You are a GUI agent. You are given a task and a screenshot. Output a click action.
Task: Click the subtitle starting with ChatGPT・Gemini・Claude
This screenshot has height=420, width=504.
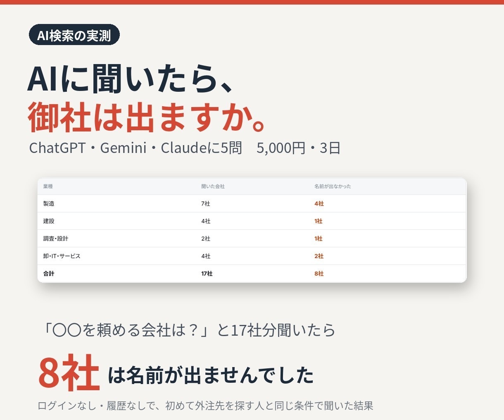point(185,148)
